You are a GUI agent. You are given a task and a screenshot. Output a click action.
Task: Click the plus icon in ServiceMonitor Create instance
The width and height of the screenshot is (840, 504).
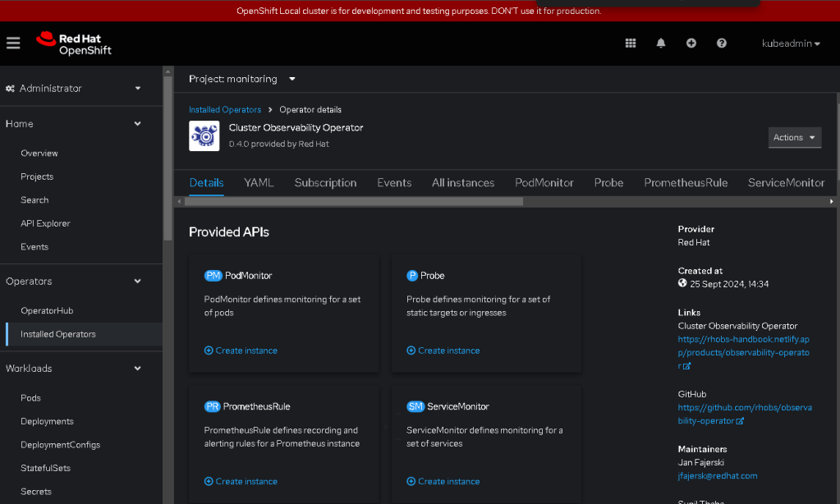pos(411,482)
